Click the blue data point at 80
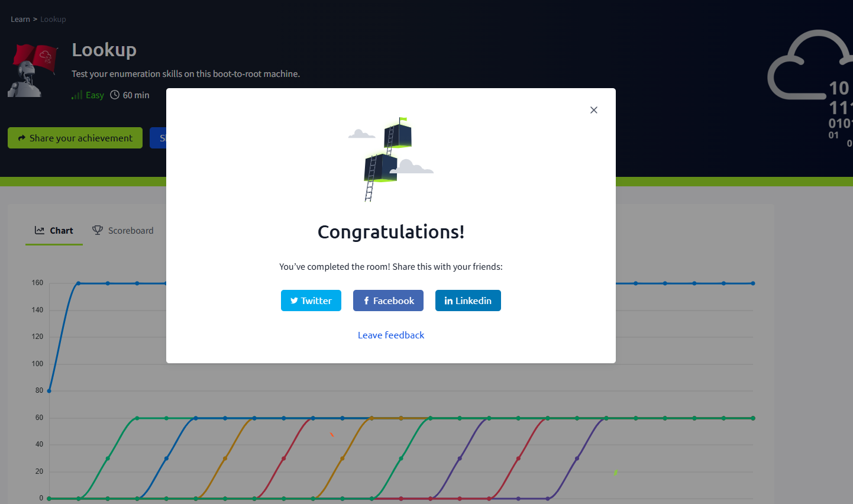 coord(49,391)
